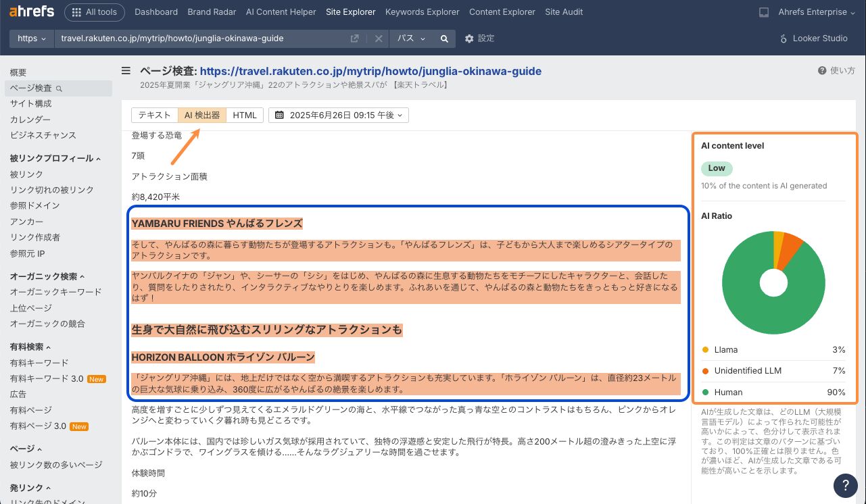Open Site Audit
This screenshot has height=504, width=866.
tap(564, 12)
